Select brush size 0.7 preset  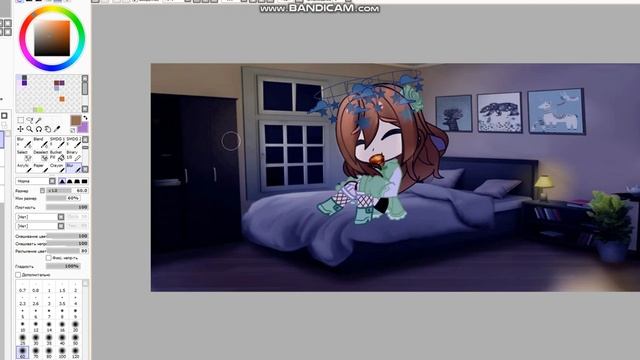pyautogui.click(x=22, y=288)
